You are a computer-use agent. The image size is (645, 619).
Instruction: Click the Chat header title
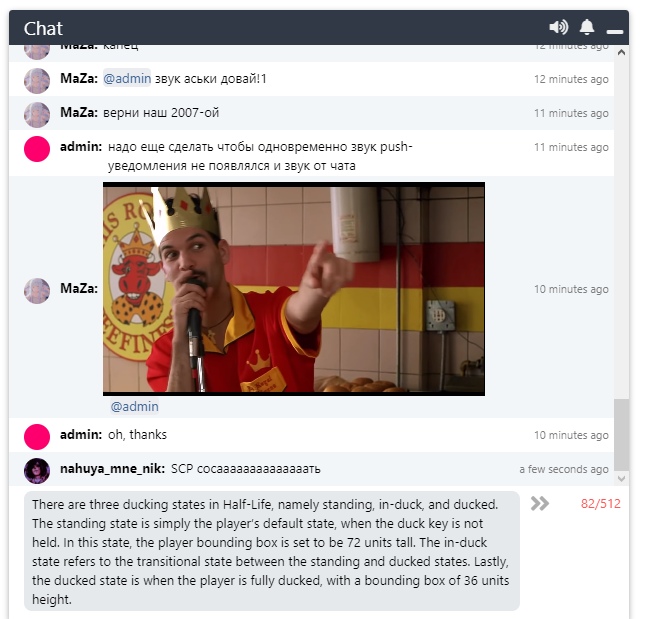point(43,29)
